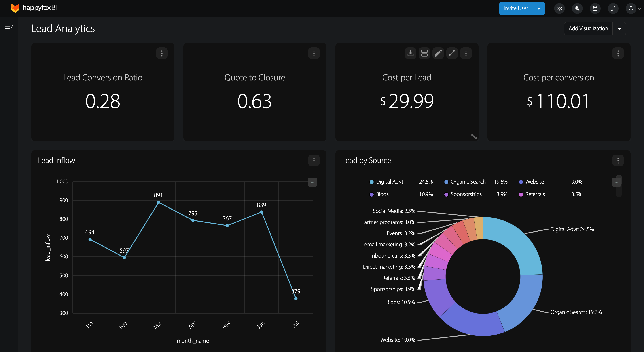Click the Jul data point 379

pyautogui.click(x=296, y=298)
